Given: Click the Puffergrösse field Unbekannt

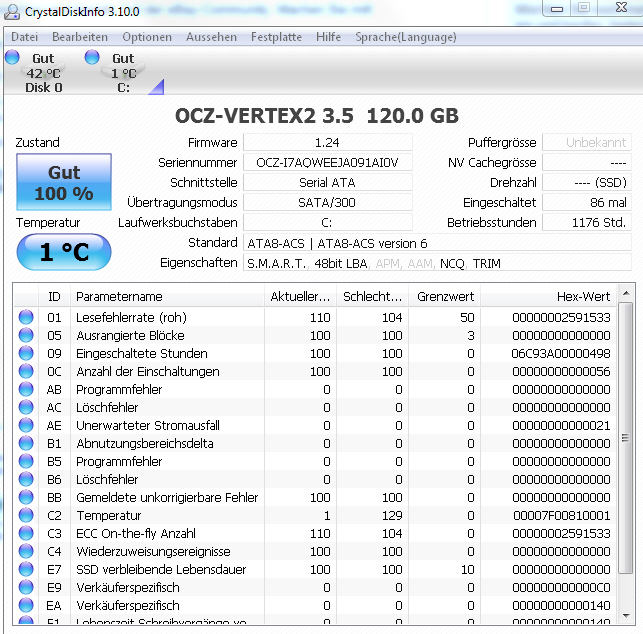Looking at the screenshot, I should 587,142.
